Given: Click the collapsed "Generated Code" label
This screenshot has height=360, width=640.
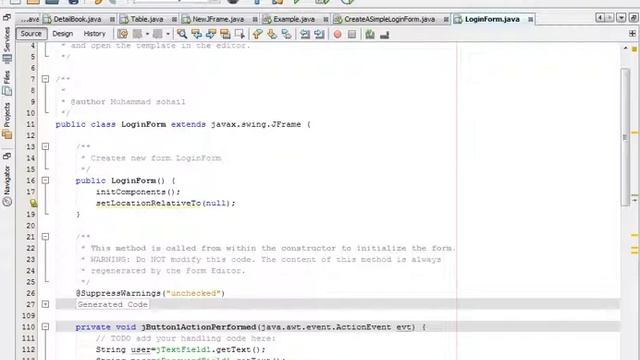Looking at the screenshot, I should point(112,304).
